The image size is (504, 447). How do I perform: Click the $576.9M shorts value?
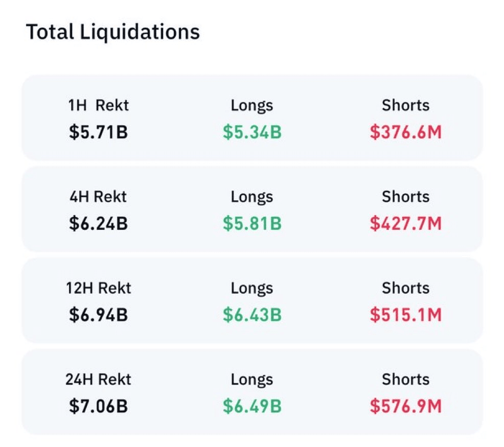pos(405,407)
